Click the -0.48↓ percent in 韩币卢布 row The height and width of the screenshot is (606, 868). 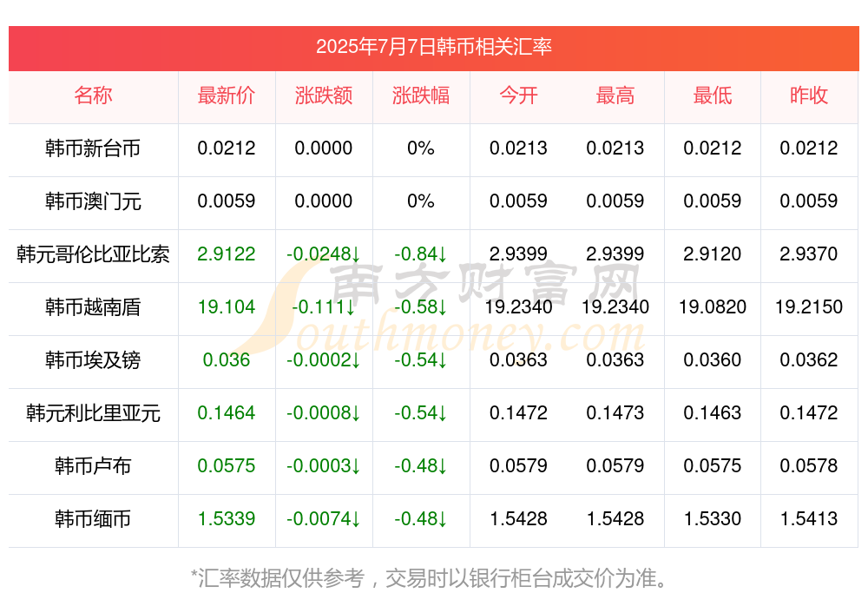click(421, 466)
